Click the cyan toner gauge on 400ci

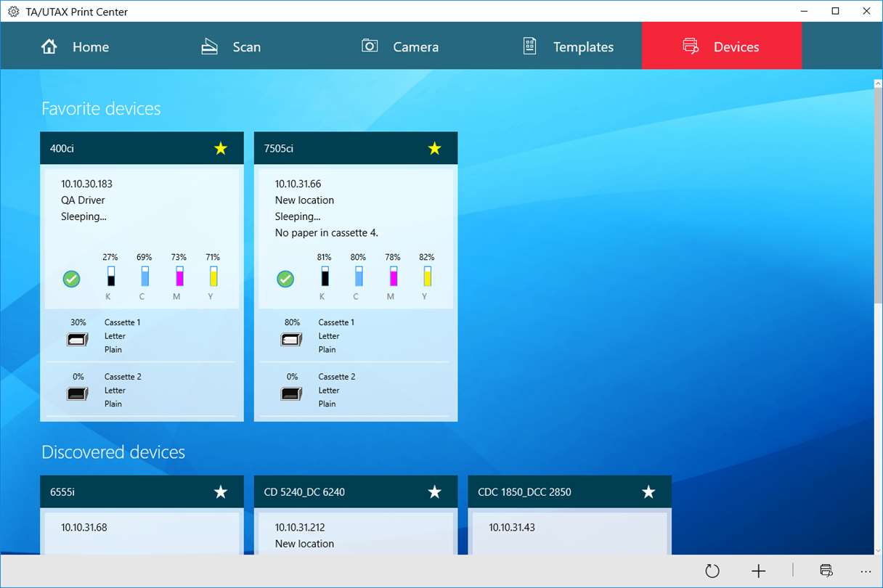tap(145, 276)
